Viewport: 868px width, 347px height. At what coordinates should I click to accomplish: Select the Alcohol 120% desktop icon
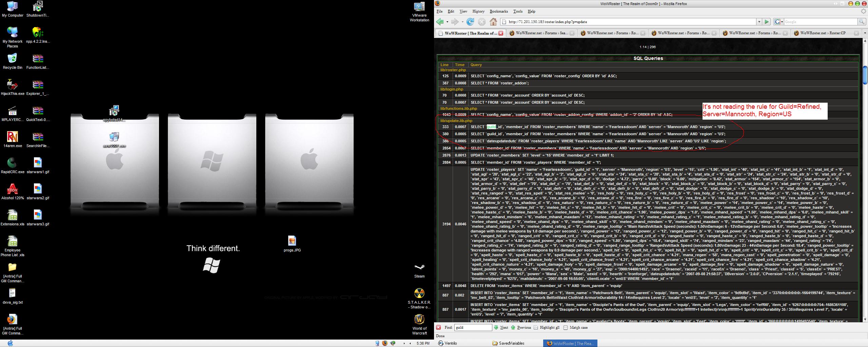coord(13,192)
